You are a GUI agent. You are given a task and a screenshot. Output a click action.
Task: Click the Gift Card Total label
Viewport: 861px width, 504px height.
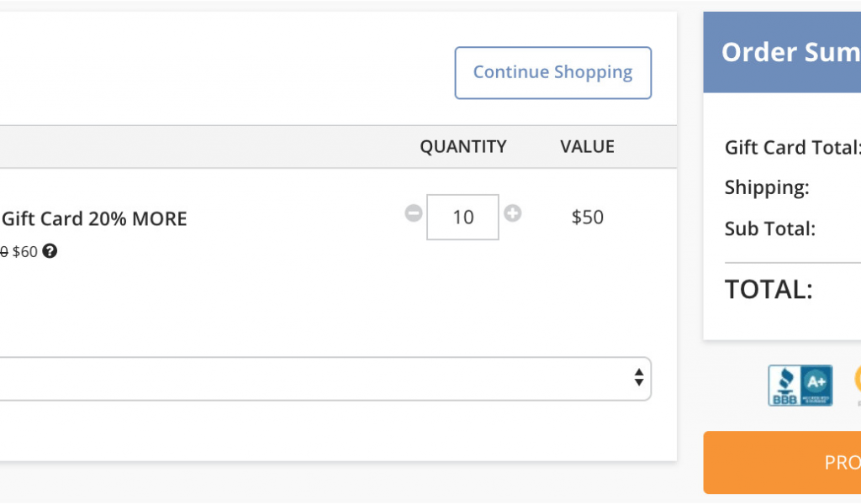(x=792, y=148)
